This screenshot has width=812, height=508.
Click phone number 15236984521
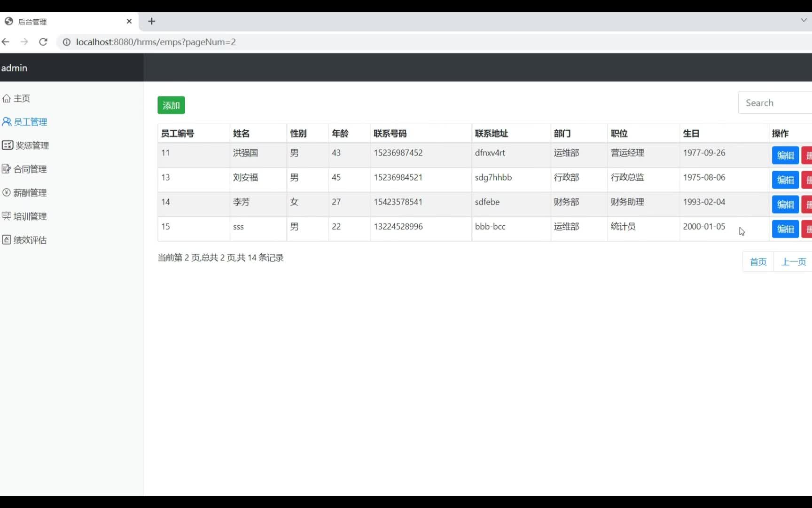[x=398, y=177]
